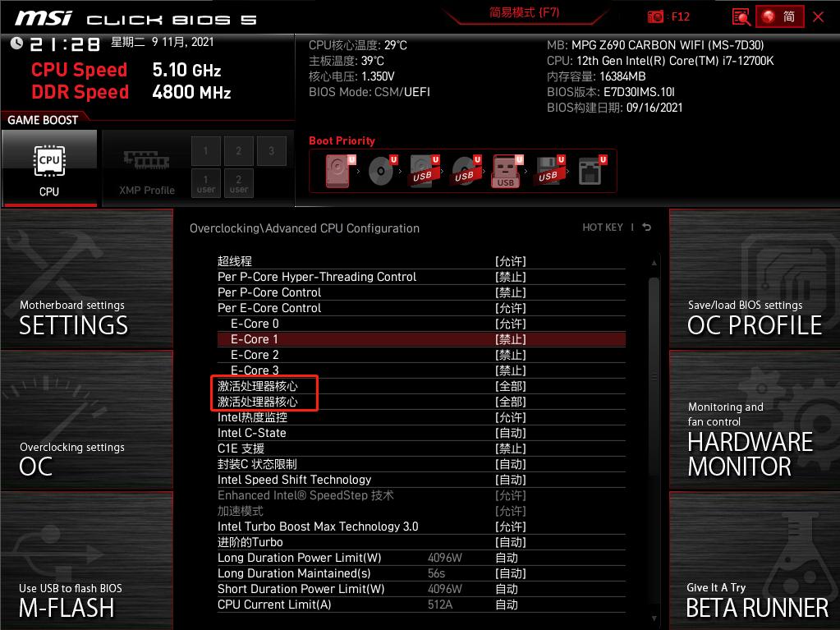Image resolution: width=840 pixels, height=630 pixels.
Task: Select the hard drive icon in Boot Priority
Action: click(336, 170)
